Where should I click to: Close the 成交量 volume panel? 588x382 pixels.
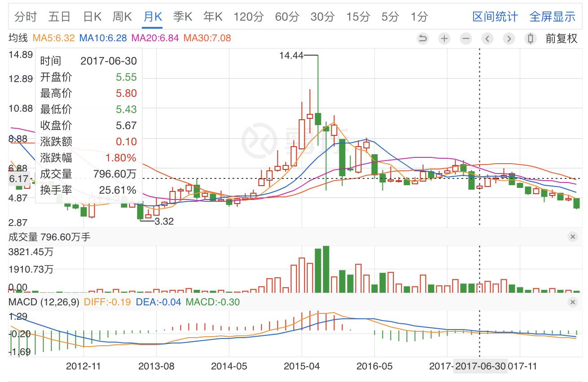pyautogui.click(x=572, y=237)
